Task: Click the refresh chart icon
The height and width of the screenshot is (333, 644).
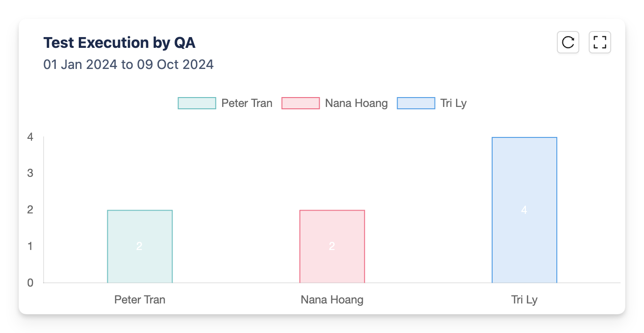Action: (568, 42)
